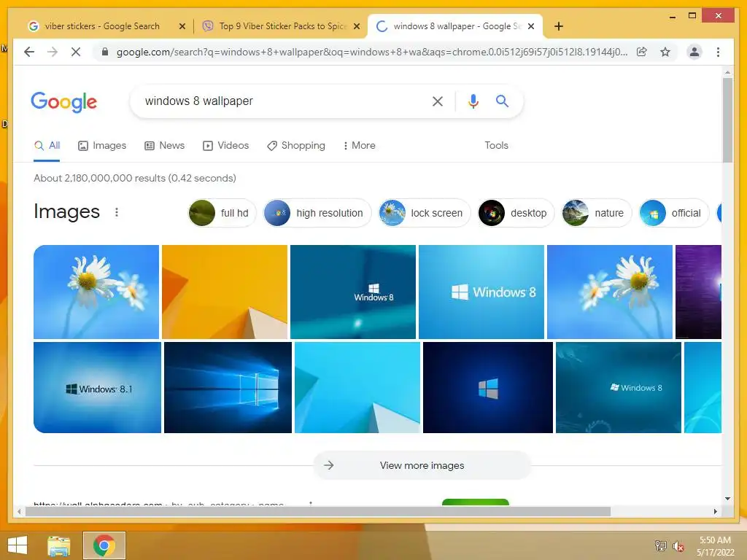Click the horizontal scrollbar thumb
The image size is (747, 560).
click(318, 511)
